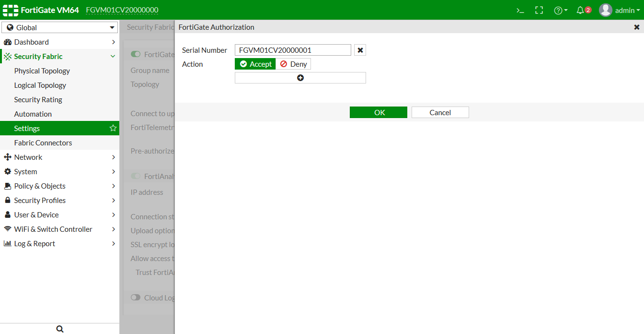Image resolution: width=644 pixels, height=334 pixels.
Task: Expand User & Device chevron
Action: [x=113, y=215]
